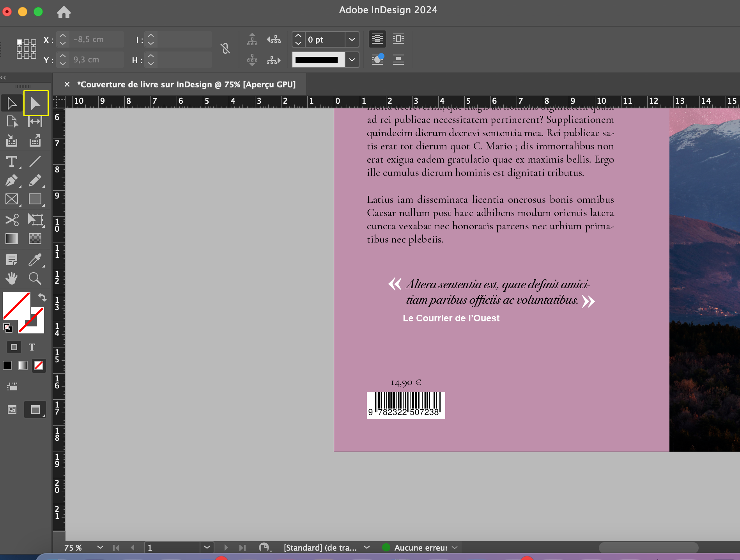The height and width of the screenshot is (560, 740).
Task: Select the Couverture de livre document tab
Action: [x=186, y=85]
